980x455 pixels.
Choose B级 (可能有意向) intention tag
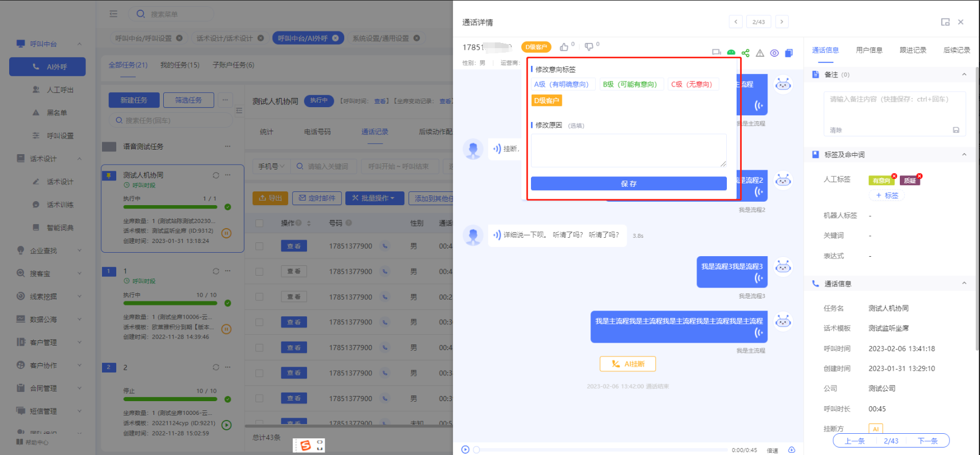[x=629, y=84]
